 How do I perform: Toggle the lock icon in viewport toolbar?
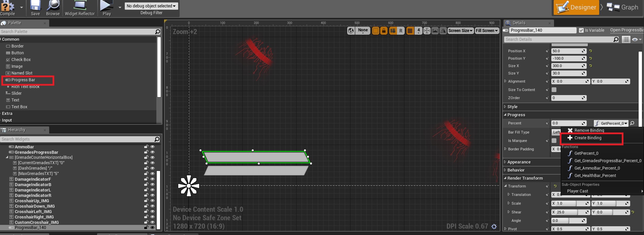click(x=384, y=31)
